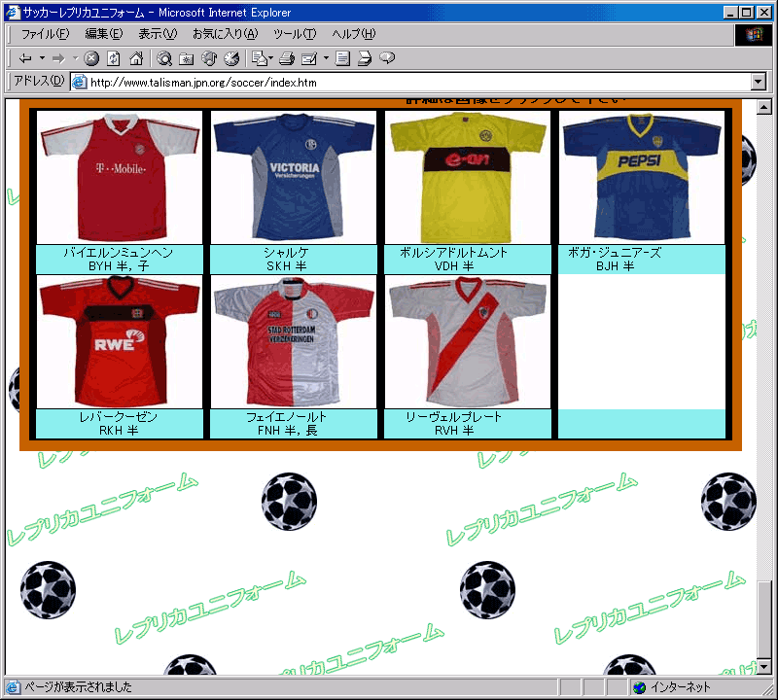
Task: Click the レバークーゼン RKH caption
Action: pyautogui.click(x=119, y=424)
